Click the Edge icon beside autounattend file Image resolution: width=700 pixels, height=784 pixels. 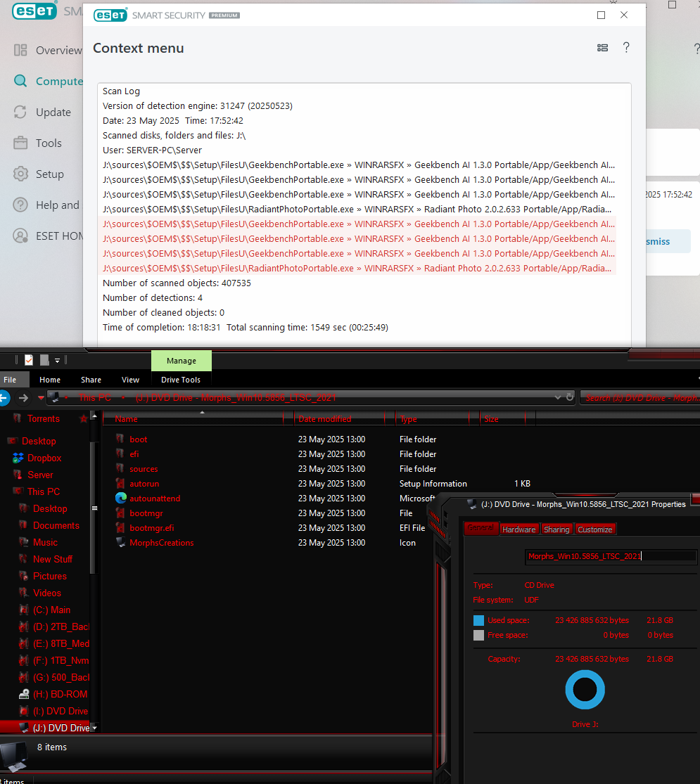(x=120, y=498)
